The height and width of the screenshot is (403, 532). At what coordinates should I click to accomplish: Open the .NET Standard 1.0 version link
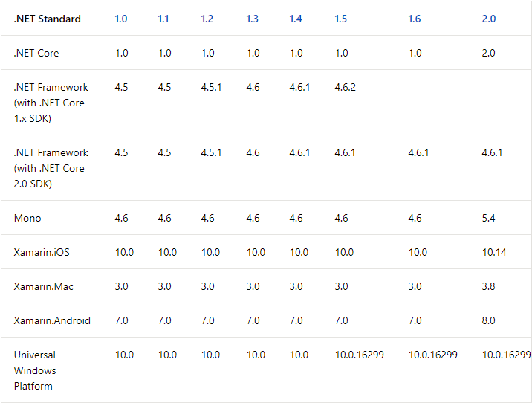(121, 19)
